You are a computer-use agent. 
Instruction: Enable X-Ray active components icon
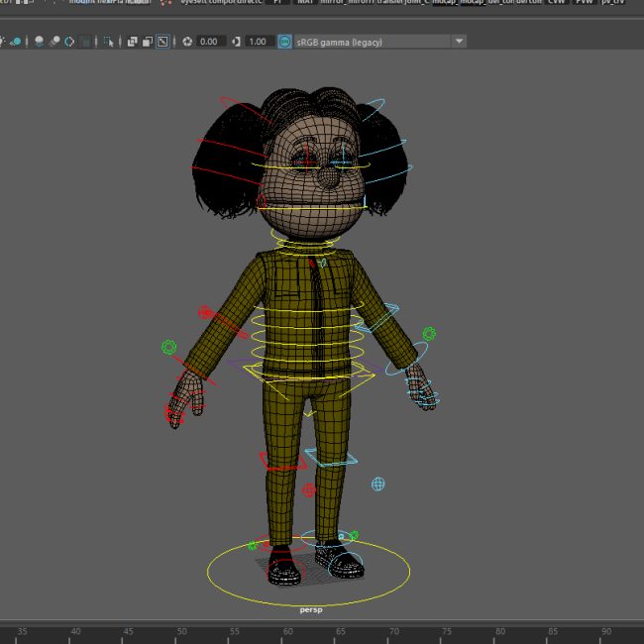(x=147, y=42)
